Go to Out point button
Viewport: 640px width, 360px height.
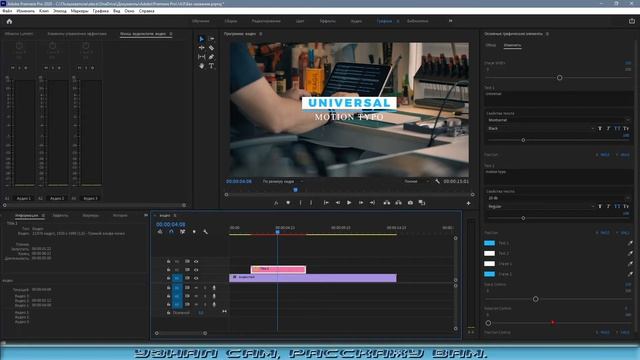click(x=372, y=203)
